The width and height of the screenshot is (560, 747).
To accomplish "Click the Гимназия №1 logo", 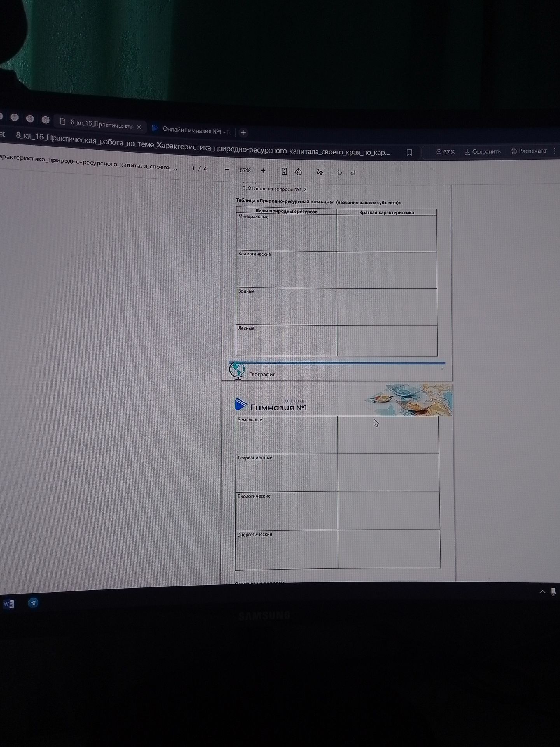I will point(271,405).
